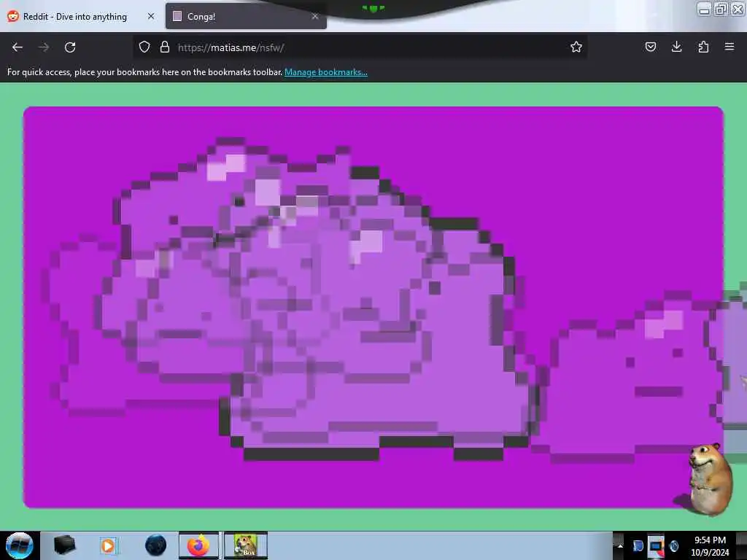Click the padlock site security icon
Screen dimensions: 747x560
pos(165,47)
